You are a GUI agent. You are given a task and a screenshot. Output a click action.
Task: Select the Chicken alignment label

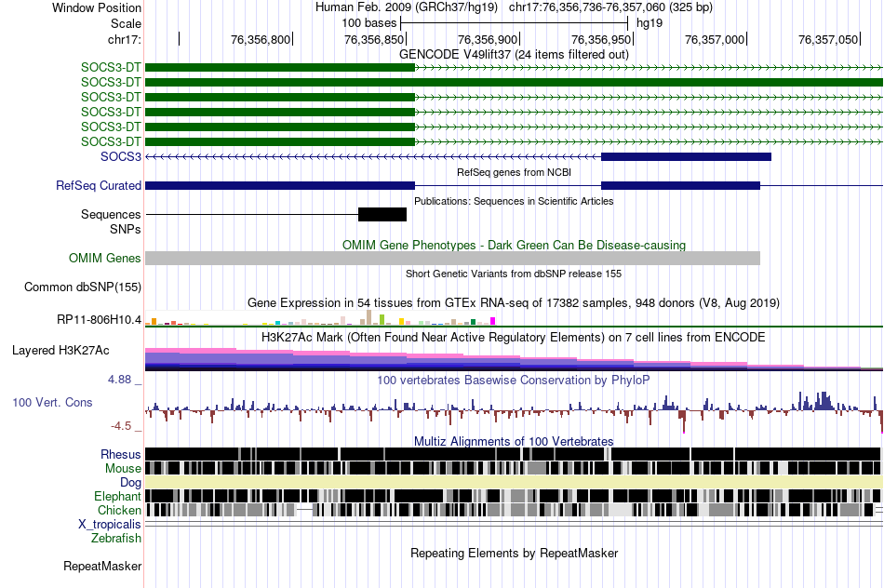click(x=119, y=510)
